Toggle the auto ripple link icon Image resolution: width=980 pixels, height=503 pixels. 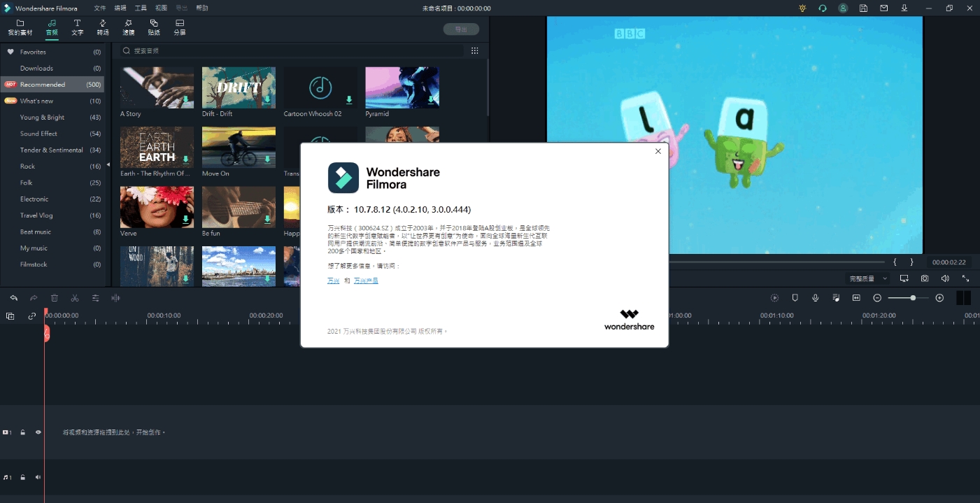31,316
